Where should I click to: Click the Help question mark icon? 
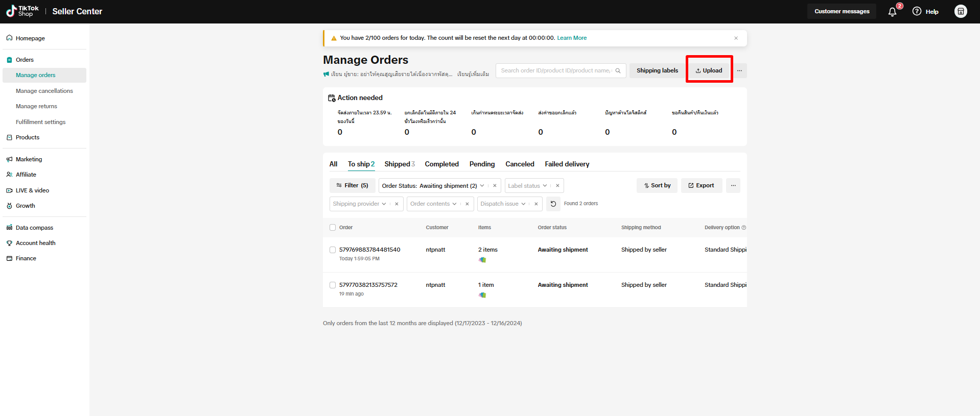pos(917,11)
